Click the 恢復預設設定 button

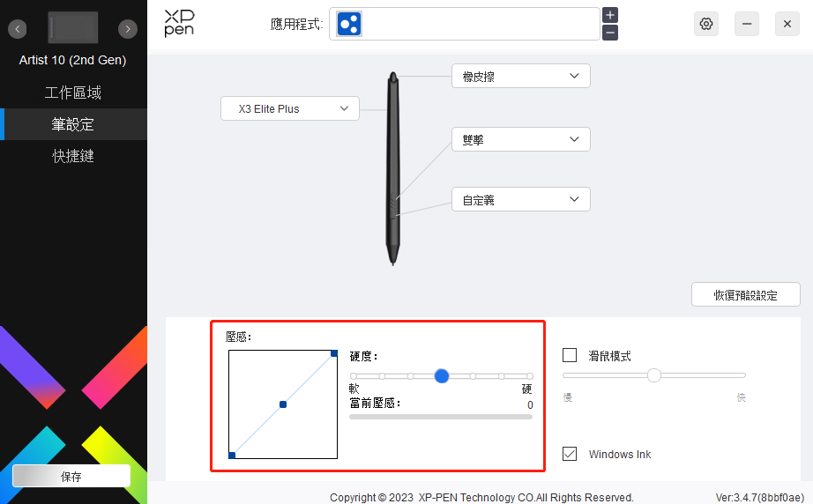pos(746,294)
